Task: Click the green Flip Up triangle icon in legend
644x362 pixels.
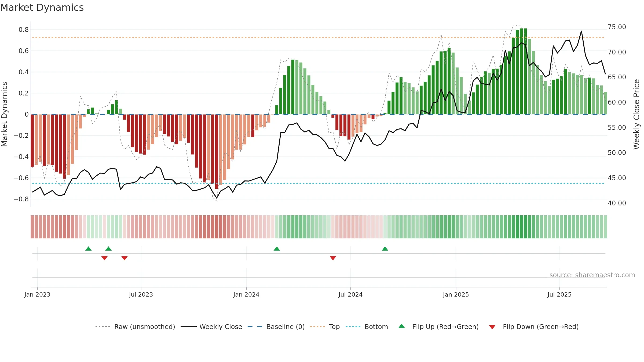Action: point(402,326)
